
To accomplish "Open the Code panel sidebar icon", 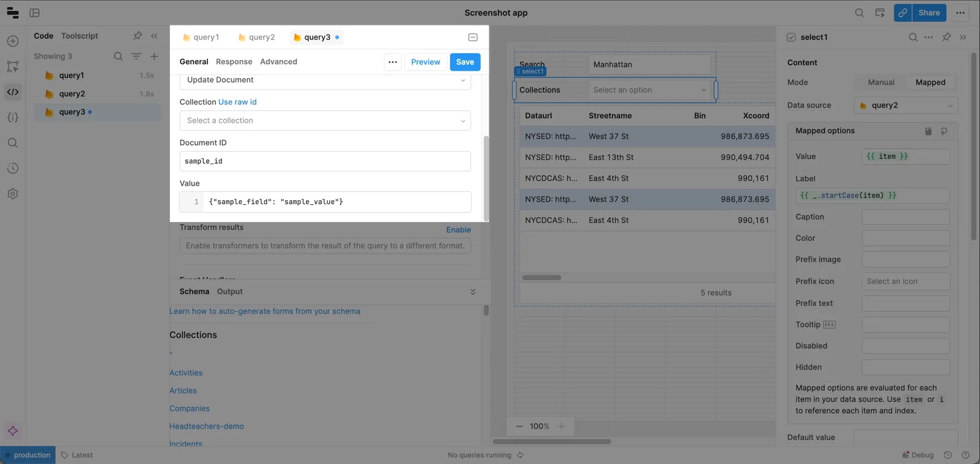I will click(x=13, y=92).
